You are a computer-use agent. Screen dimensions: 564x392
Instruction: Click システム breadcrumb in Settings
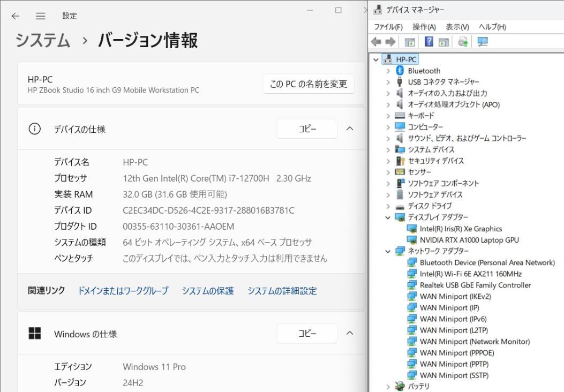(x=43, y=40)
